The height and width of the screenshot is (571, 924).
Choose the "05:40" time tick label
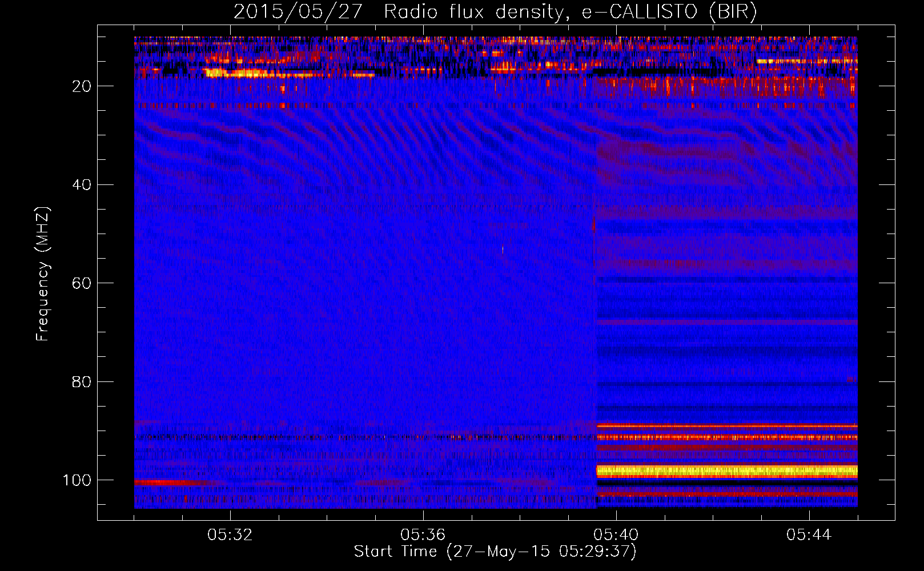[616, 535]
